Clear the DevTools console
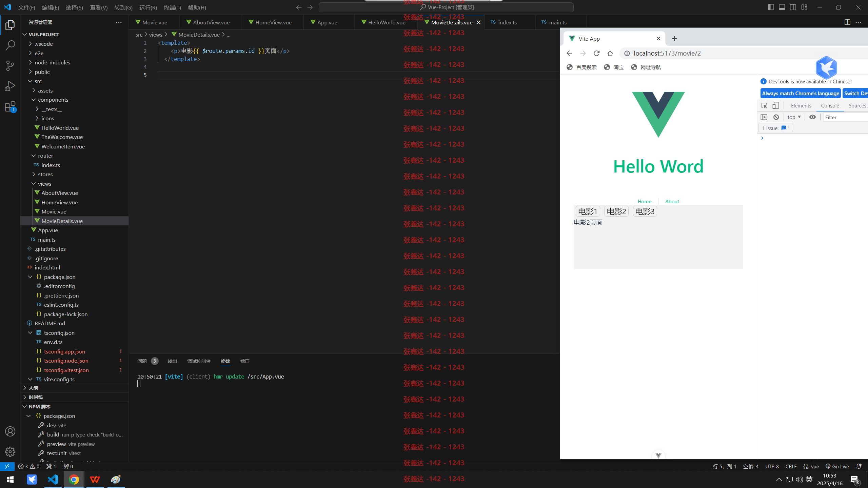This screenshot has width=868, height=488. tap(776, 117)
